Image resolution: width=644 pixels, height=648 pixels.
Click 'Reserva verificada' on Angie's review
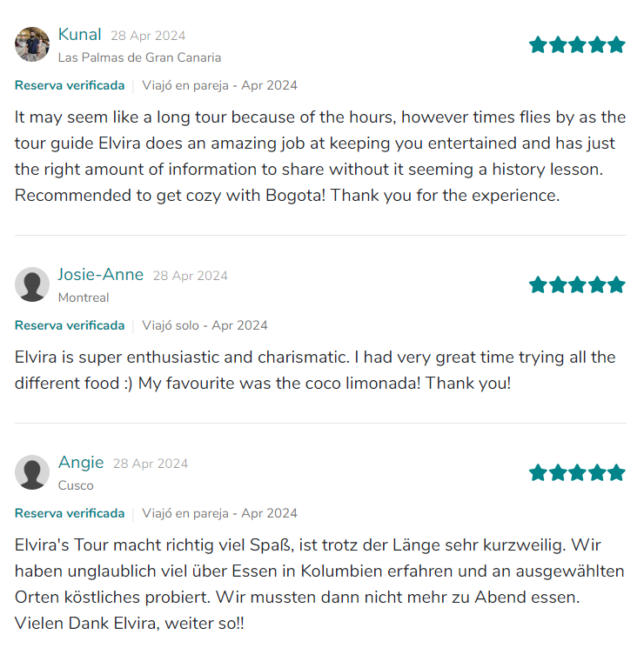point(70,513)
